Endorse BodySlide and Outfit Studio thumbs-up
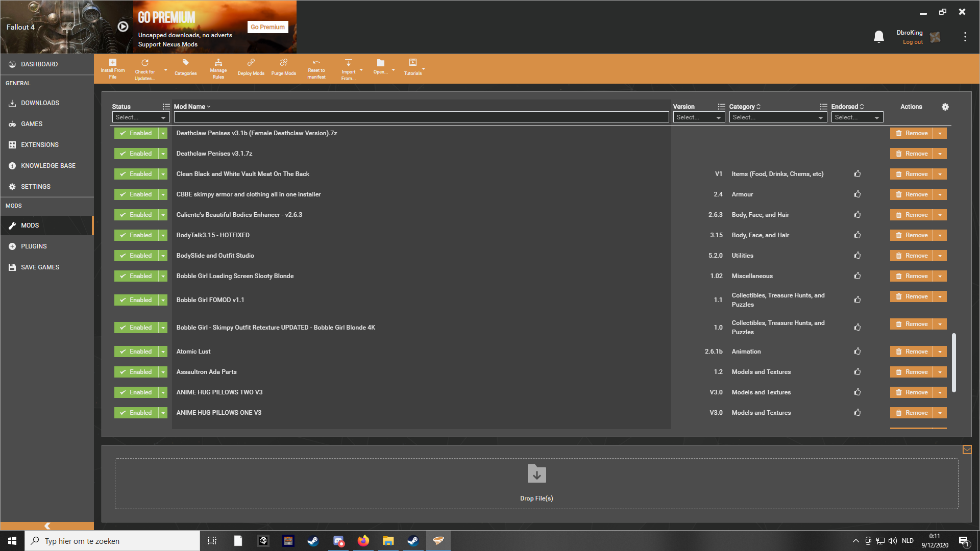 (857, 255)
